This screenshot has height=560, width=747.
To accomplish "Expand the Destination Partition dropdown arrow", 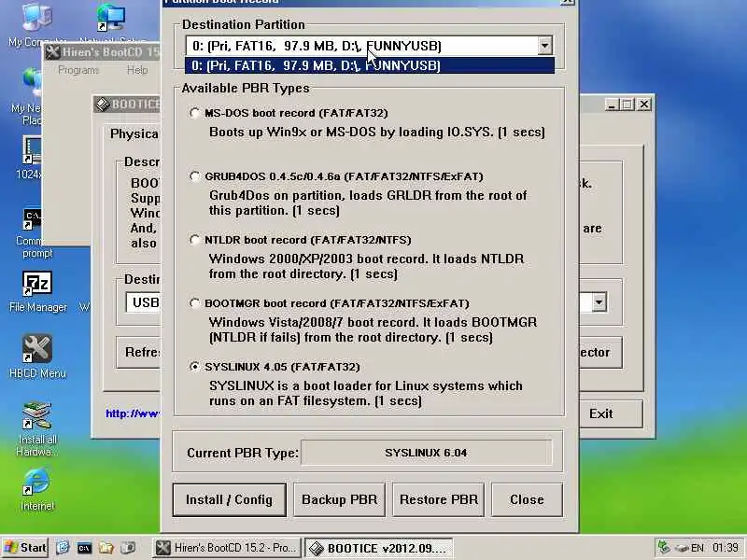I will coord(544,46).
